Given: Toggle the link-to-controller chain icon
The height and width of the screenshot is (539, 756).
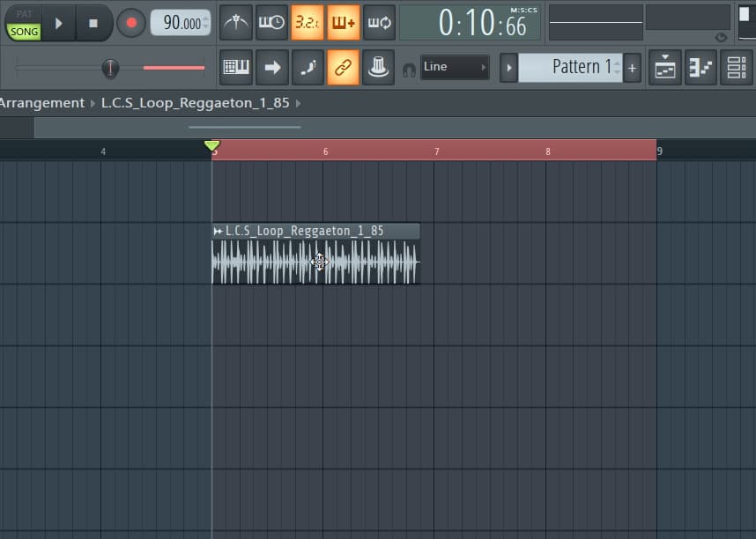Looking at the screenshot, I should coord(344,67).
